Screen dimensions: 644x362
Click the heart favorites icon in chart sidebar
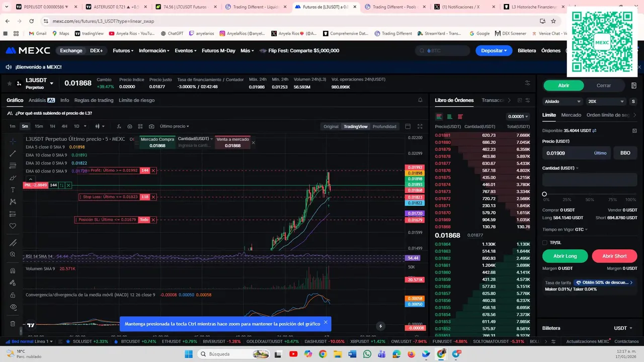click(x=13, y=226)
